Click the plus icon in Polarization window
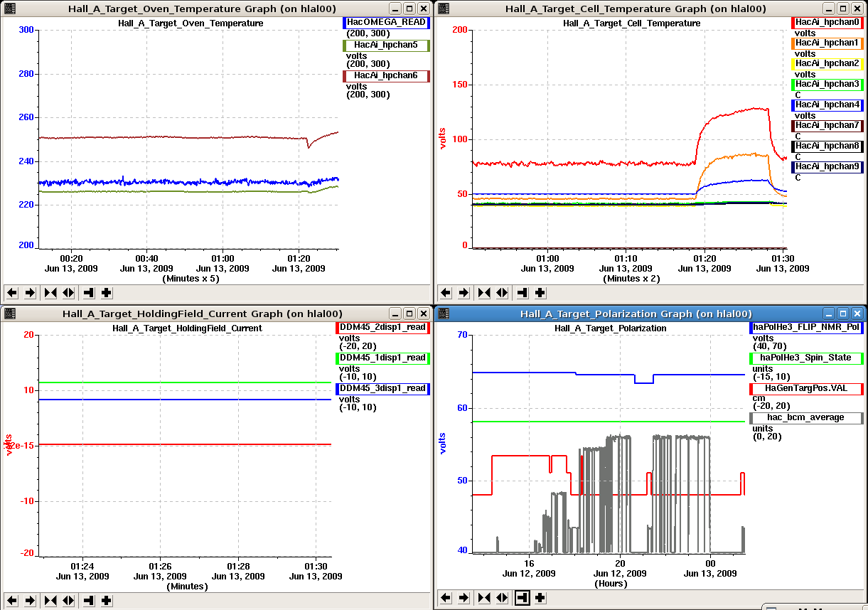This screenshot has width=868, height=610. (x=540, y=598)
